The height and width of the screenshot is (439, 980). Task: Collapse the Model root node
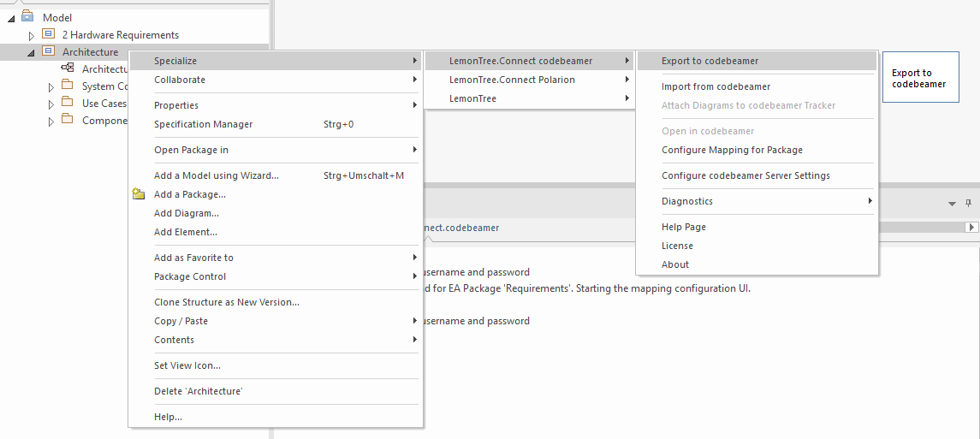pos(12,18)
